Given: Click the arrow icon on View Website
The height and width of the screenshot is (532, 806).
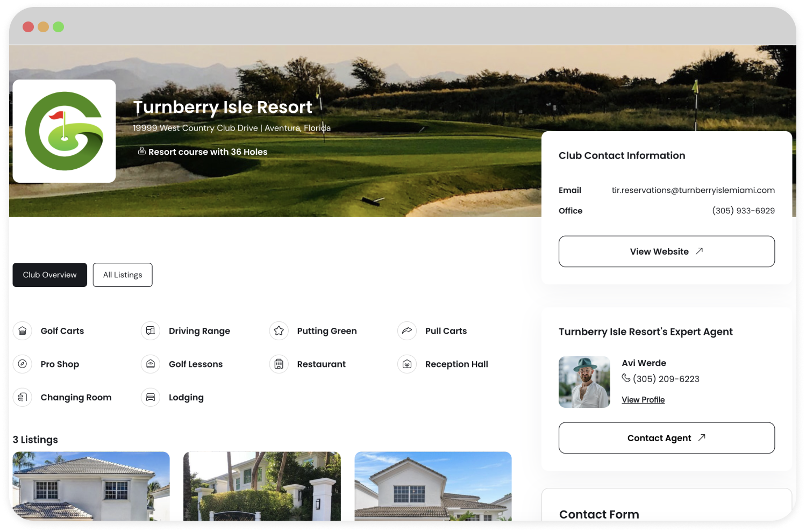Looking at the screenshot, I should (x=699, y=251).
